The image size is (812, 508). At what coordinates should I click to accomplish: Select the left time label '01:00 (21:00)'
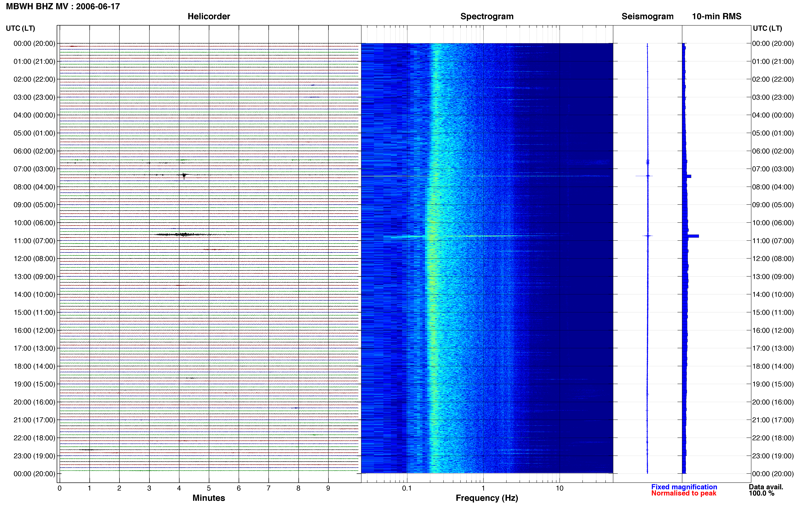[x=34, y=62]
